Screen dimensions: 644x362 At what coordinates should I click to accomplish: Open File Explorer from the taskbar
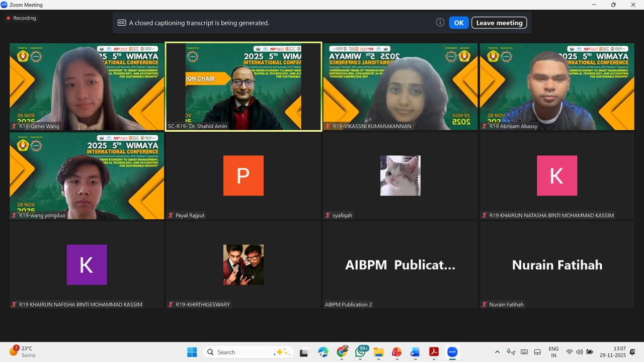click(x=378, y=352)
